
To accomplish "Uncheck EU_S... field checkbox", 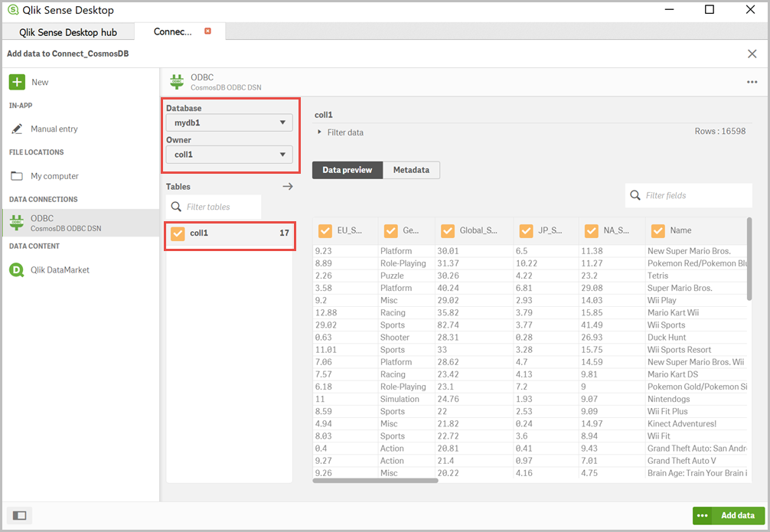I will click(325, 230).
